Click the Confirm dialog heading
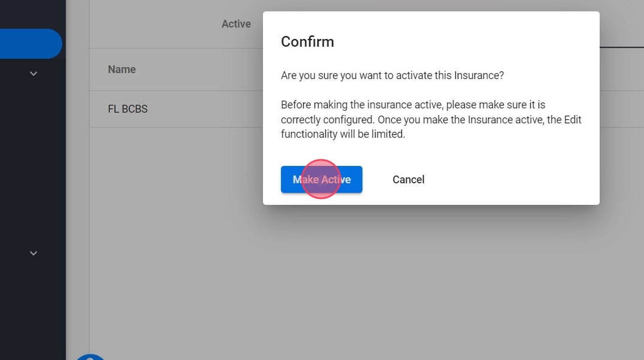 [x=307, y=42]
